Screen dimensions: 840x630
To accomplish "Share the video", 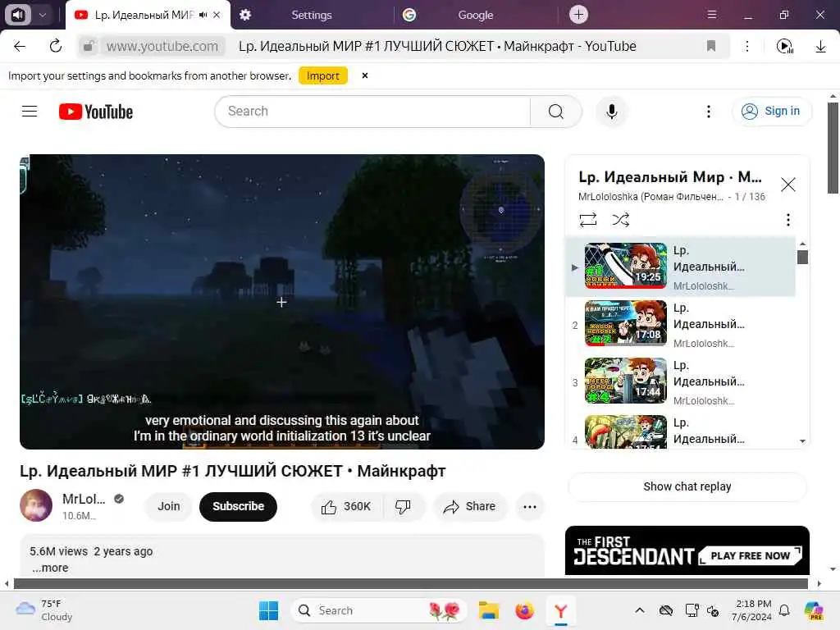I will [470, 506].
